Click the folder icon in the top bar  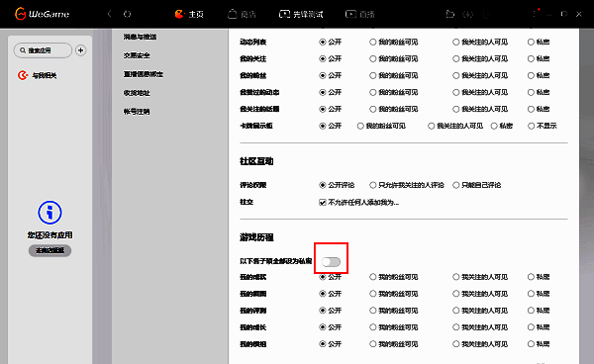[450, 14]
